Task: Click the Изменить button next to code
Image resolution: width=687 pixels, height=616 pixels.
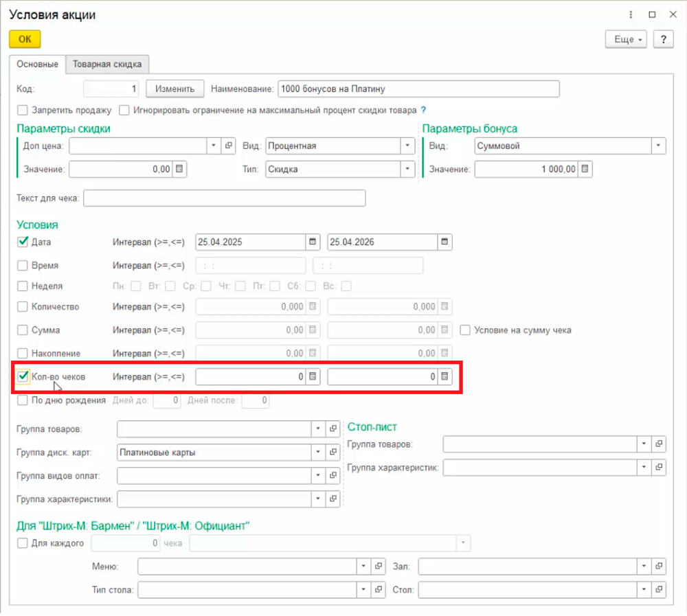Action: pyautogui.click(x=174, y=89)
